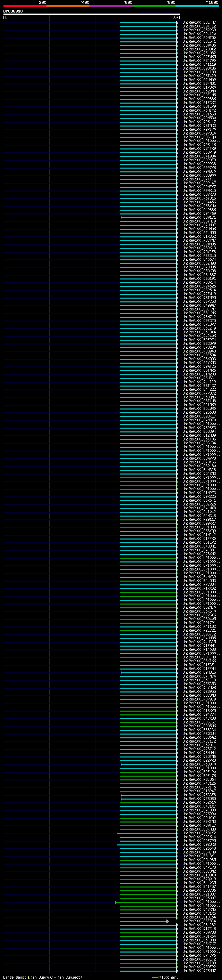This screenshot has height=980, width=222.
Task: Select the UniRef100_Q6JIB9 label
Action: pyautogui.click(x=199, y=72)
